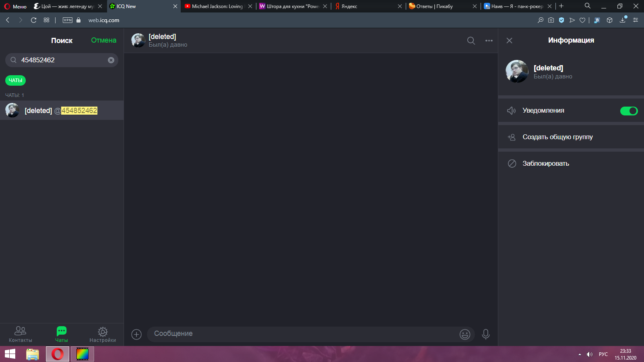Clear the search field text
The width and height of the screenshot is (644, 362).
click(x=111, y=60)
